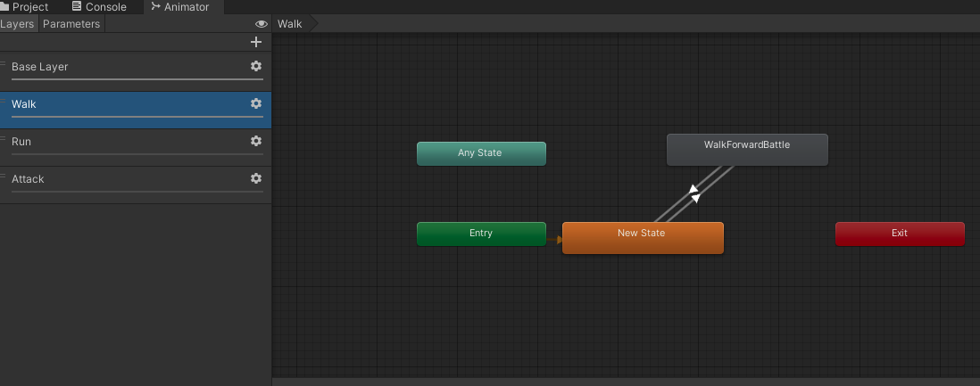Viewport: 980px width, 386px height.
Task: Click the Walk breadcrumb in the graph header
Action: tap(290, 24)
